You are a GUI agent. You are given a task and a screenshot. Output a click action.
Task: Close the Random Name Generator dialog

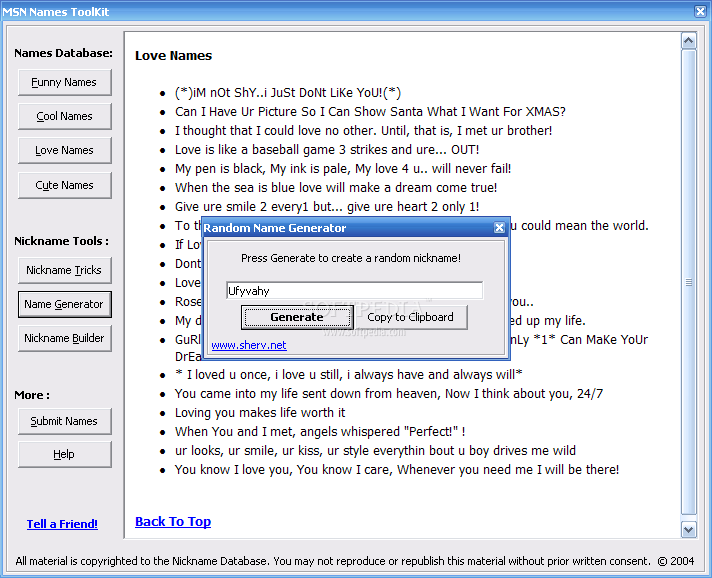click(499, 227)
